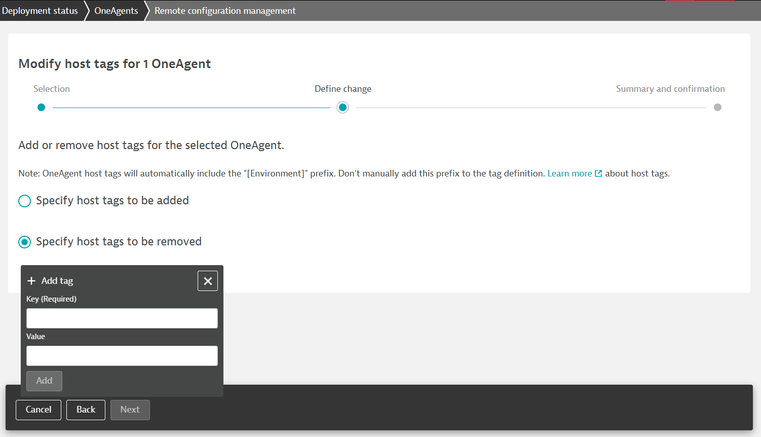Close the Add tag popup
Image resolution: width=761 pixels, height=437 pixels.
pyautogui.click(x=208, y=281)
